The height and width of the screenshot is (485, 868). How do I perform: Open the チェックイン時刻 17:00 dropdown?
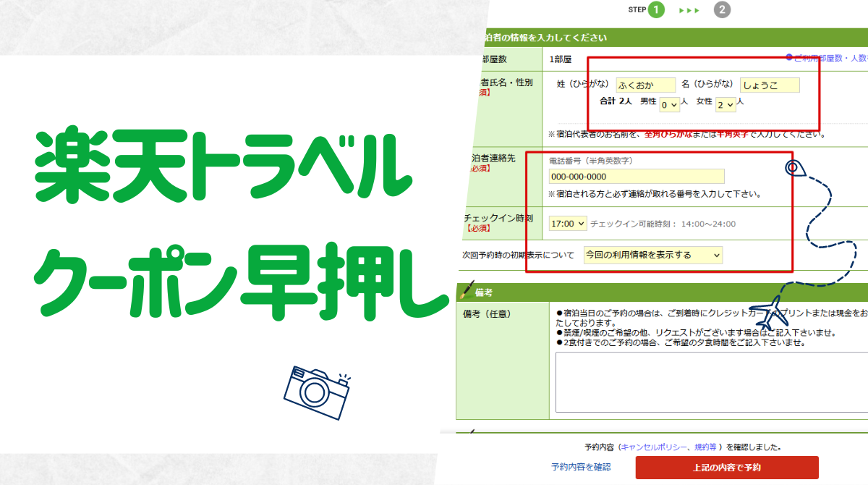point(568,224)
